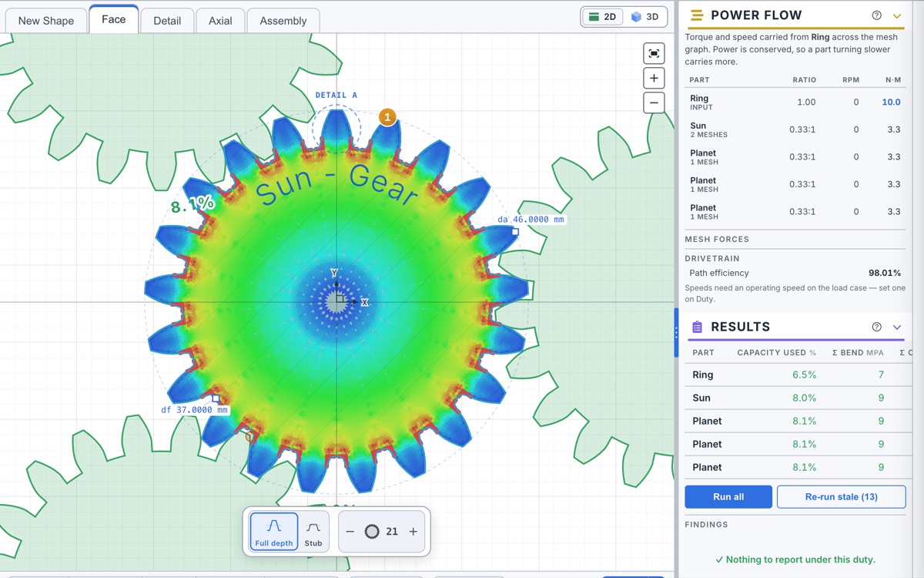
Task: Zoom out with the minus button
Action: 654,102
